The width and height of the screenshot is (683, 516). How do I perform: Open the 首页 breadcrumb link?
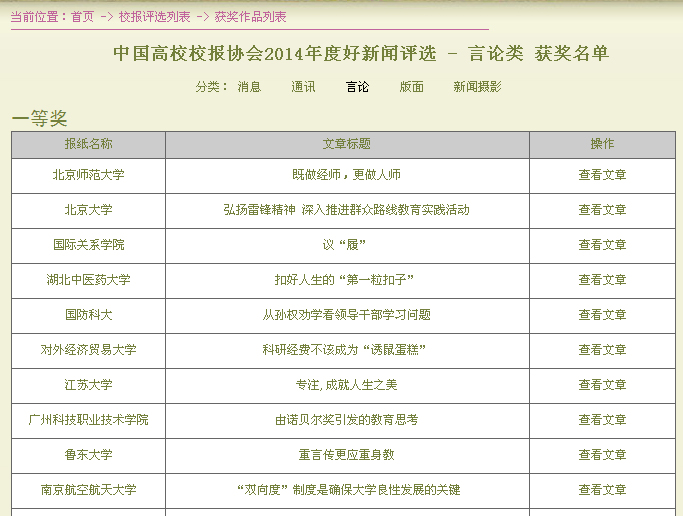coord(82,17)
